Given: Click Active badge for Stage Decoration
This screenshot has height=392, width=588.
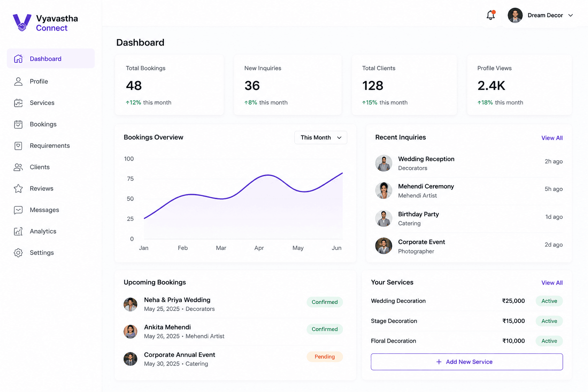Looking at the screenshot, I should [549, 321].
